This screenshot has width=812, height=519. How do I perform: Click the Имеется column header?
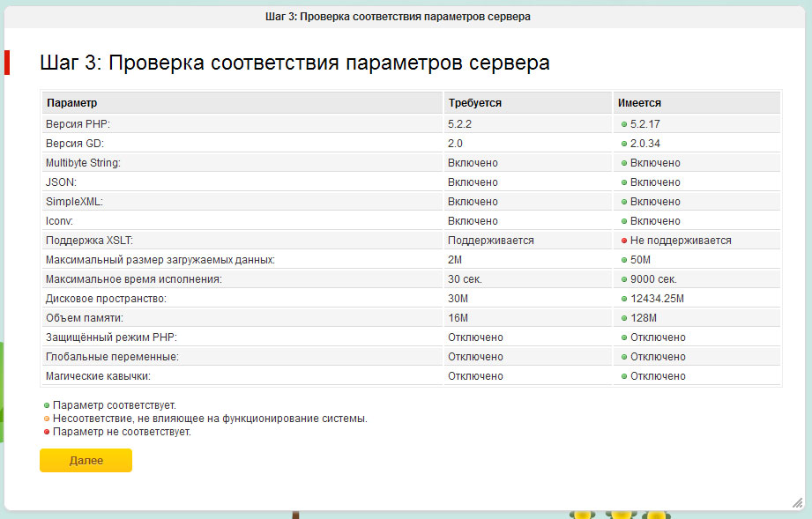(639, 103)
